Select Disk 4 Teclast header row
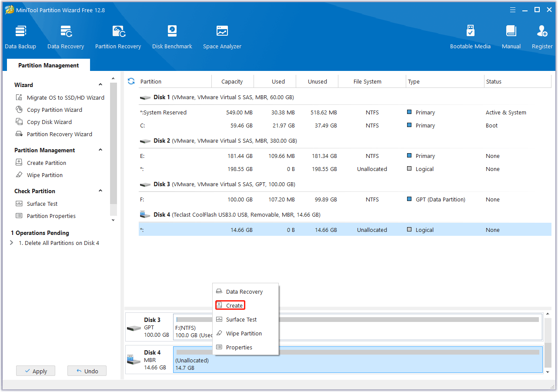 [x=345, y=215]
